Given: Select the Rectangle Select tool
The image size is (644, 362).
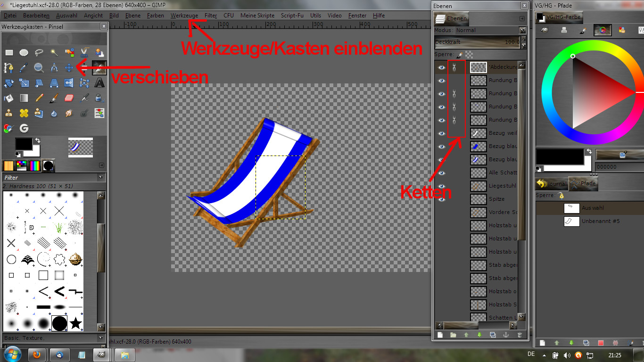Looking at the screenshot, I should 9,52.
